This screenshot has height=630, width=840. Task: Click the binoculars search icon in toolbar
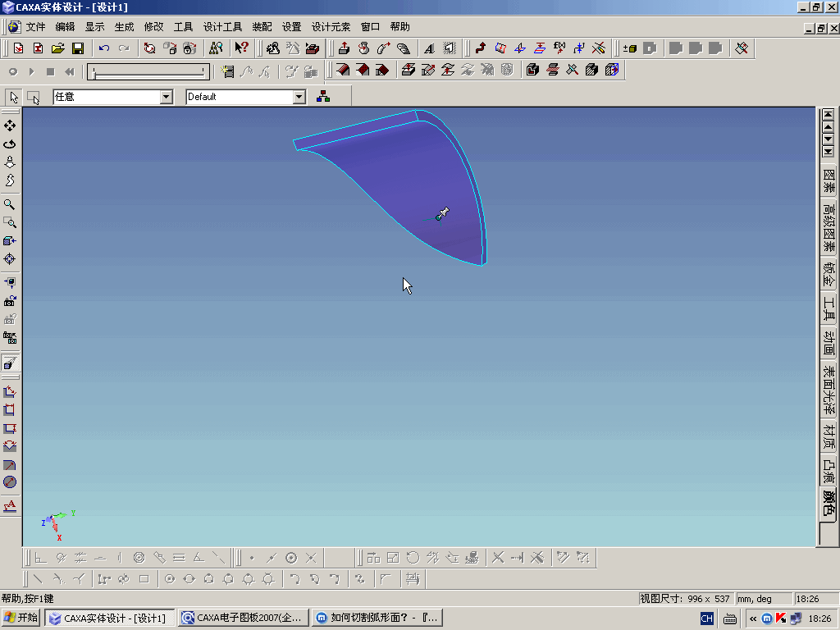click(216, 48)
